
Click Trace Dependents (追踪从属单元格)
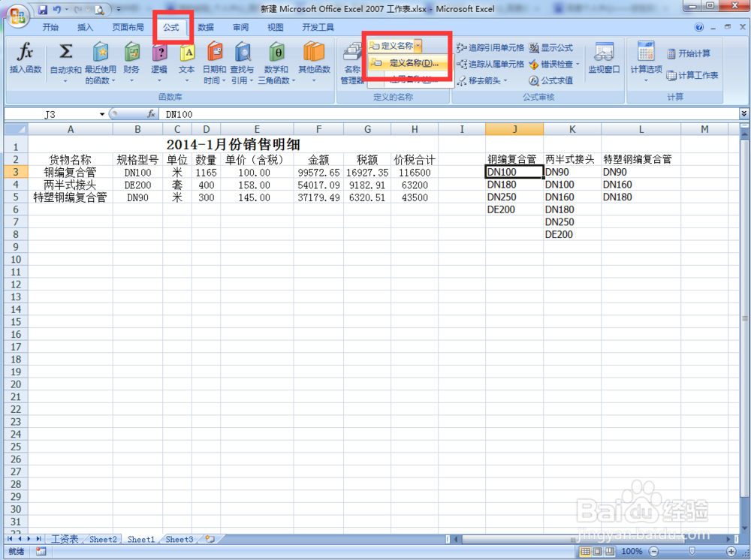(x=490, y=64)
